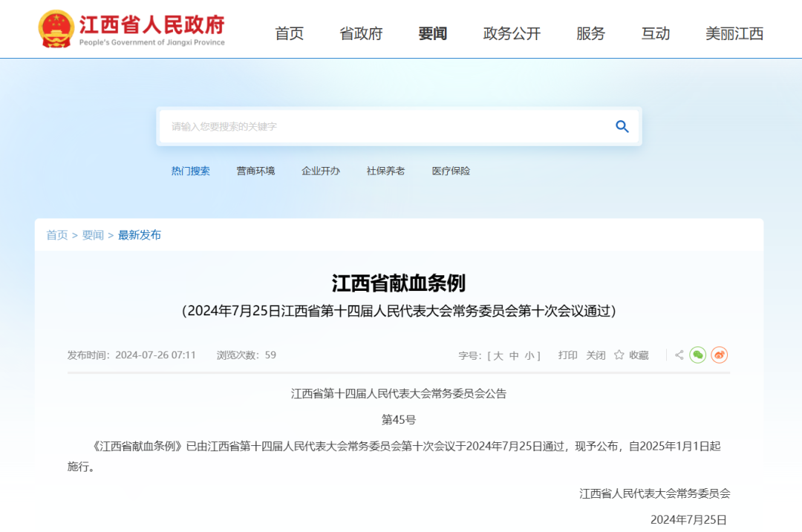
Task: Set font size to 大
Action: (x=498, y=355)
